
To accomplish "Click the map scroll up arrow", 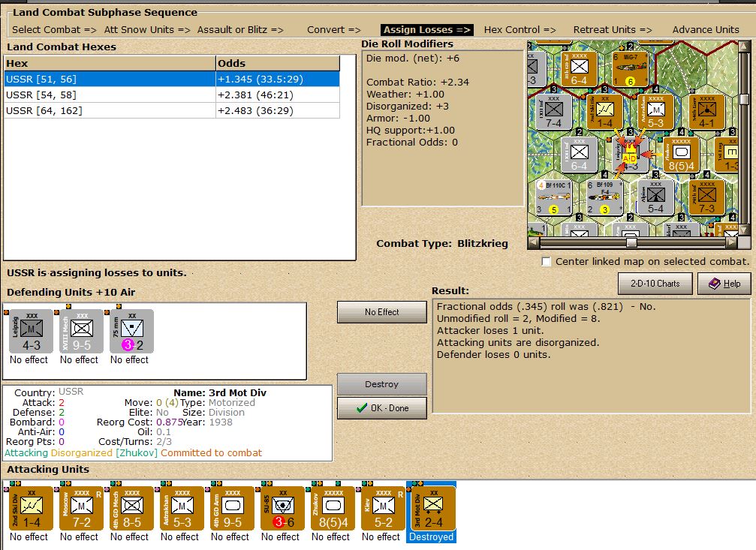I will point(744,47).
